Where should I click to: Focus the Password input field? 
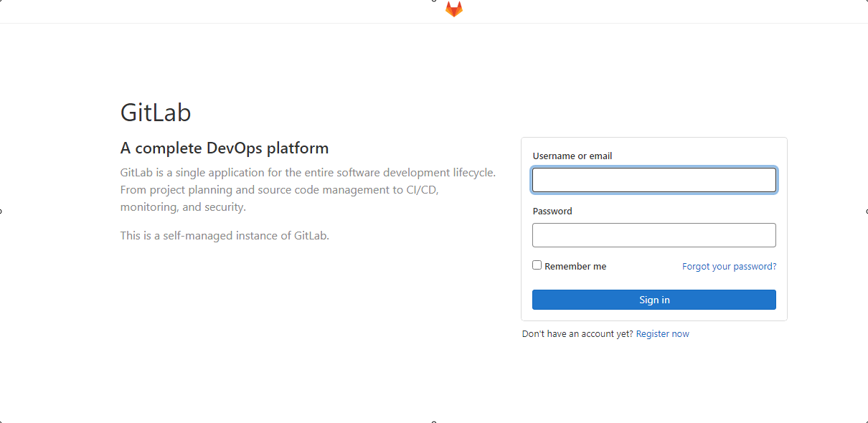click(x=654, y=235)
